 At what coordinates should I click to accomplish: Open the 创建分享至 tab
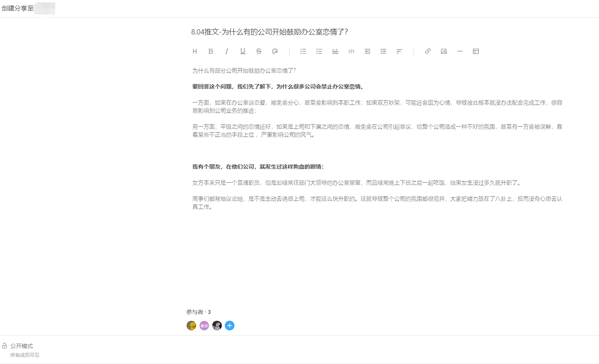click(x=18, y=8)
